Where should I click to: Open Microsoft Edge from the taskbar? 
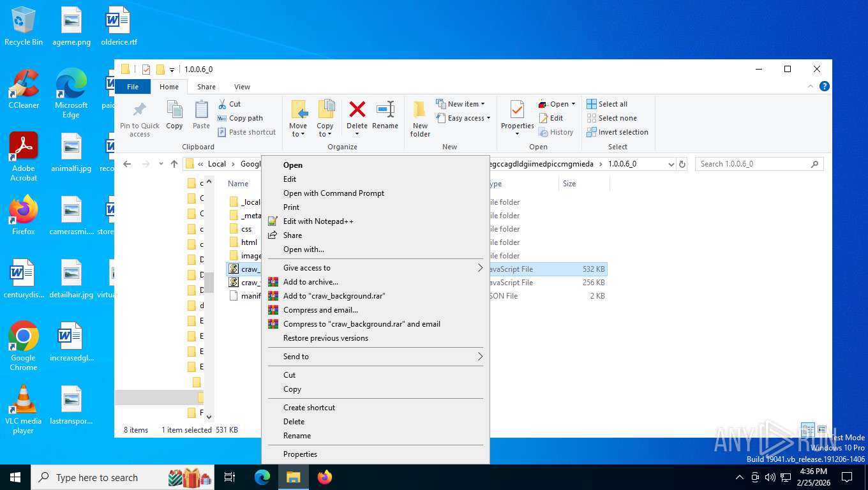(x=262, y=477)
